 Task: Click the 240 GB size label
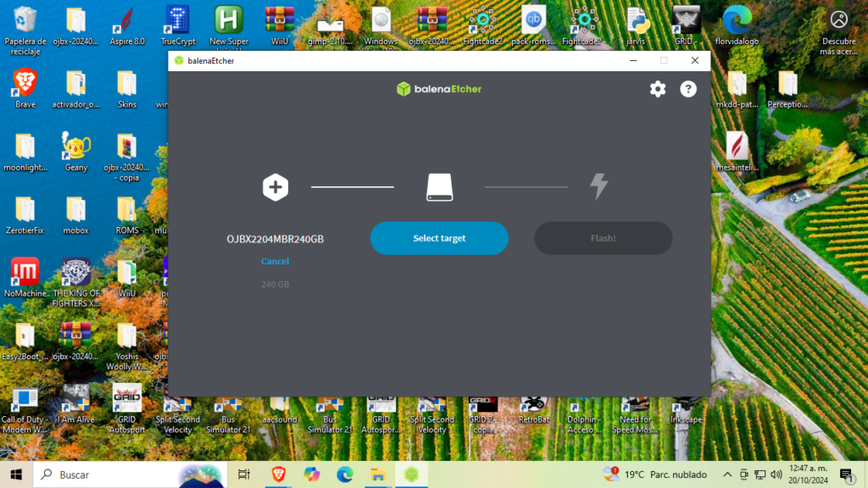click(275, 285)
